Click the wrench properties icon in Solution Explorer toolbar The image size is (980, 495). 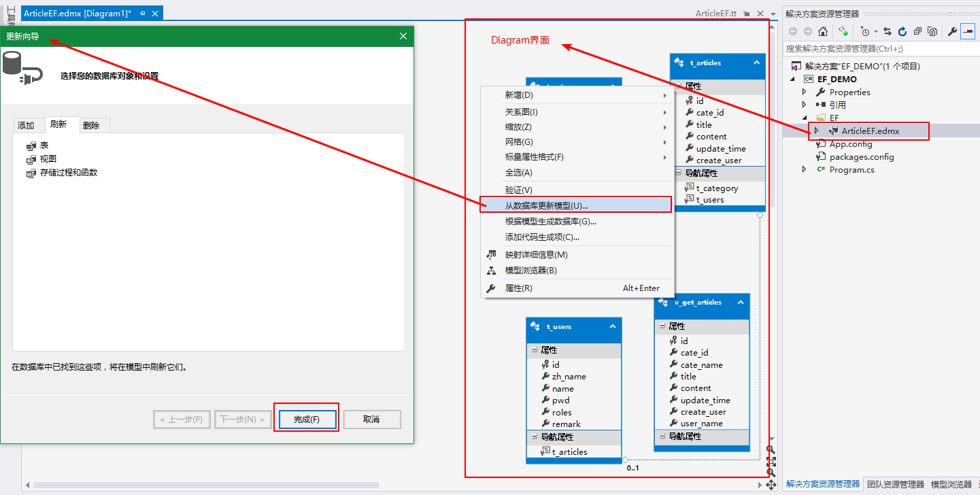(x=952, y=31)
